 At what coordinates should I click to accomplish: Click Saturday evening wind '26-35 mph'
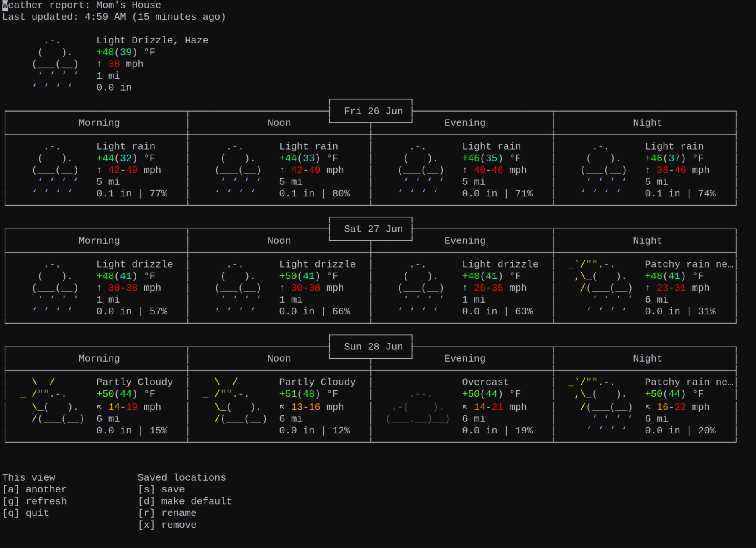[x=500, y=288]
